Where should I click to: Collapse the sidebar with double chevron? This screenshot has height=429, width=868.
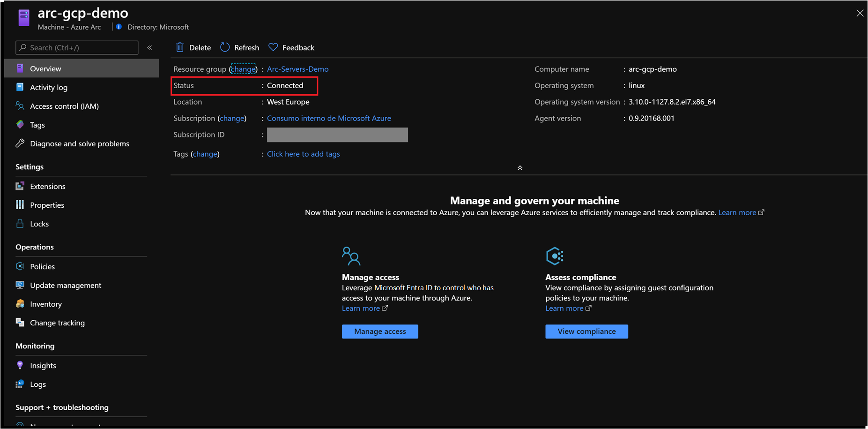click(x=150, y=47)
